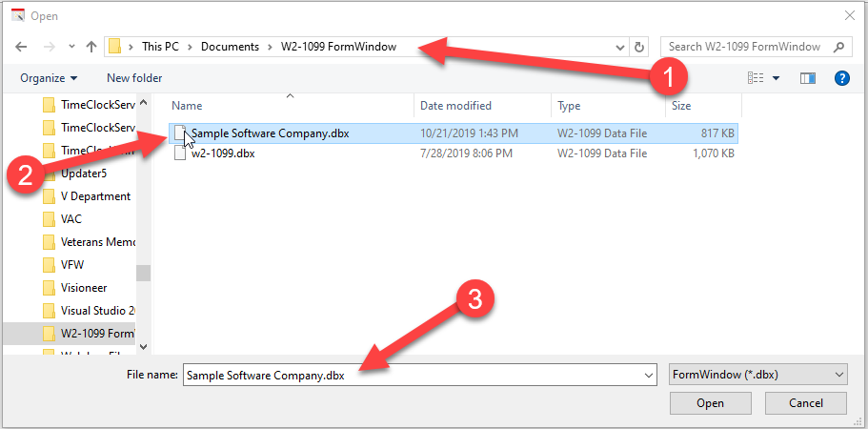The height and width of the screenshot is (429, 868).
Task: Click the Cancel button
Action: tap(806, 403)
